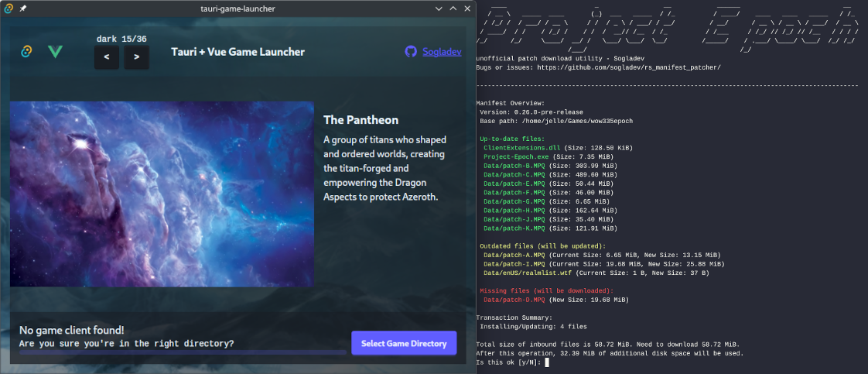Image resolution: width=868 pixels, height=374 pixels.
Task: Click 'Total size of inbound files' line
Action: (x=608, y=344)
